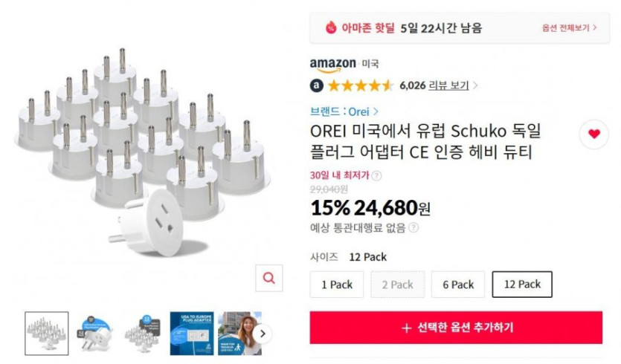Screen dimensions: 621x364
Task: Click the star rating icons
Action: (360, 85)
